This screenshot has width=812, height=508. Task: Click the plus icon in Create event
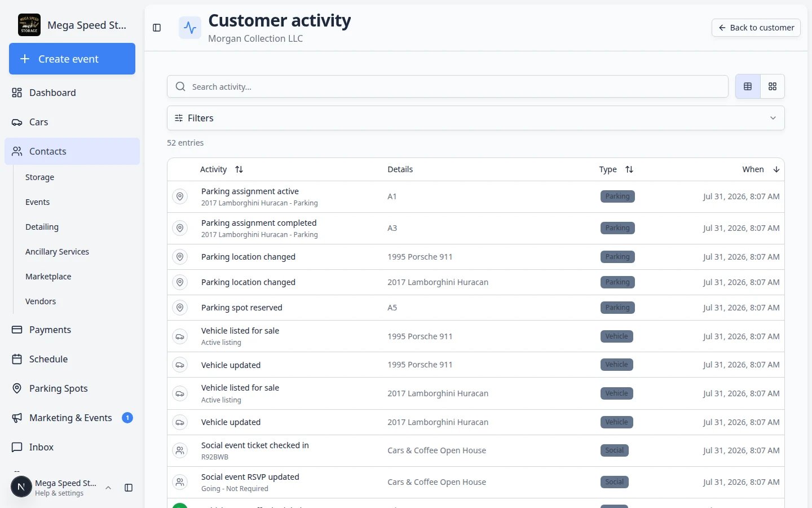(x=25, y=59)
